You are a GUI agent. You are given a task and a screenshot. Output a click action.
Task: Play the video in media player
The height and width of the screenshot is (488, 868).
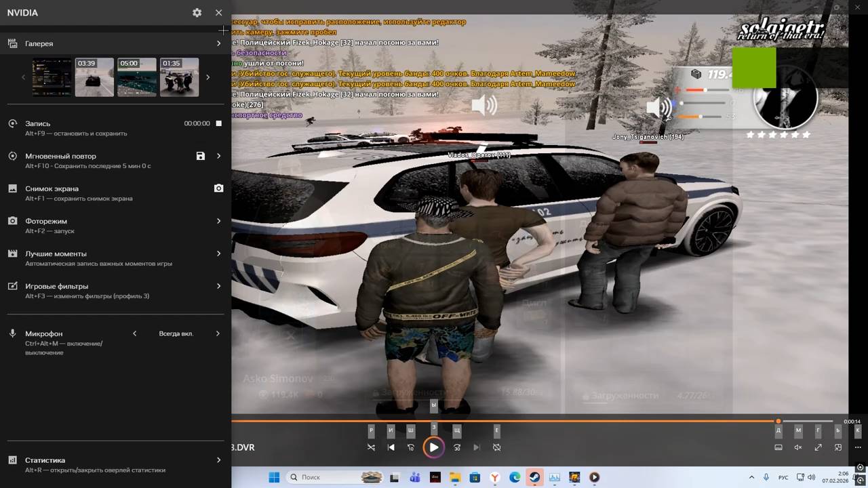(x=433, y=447)
